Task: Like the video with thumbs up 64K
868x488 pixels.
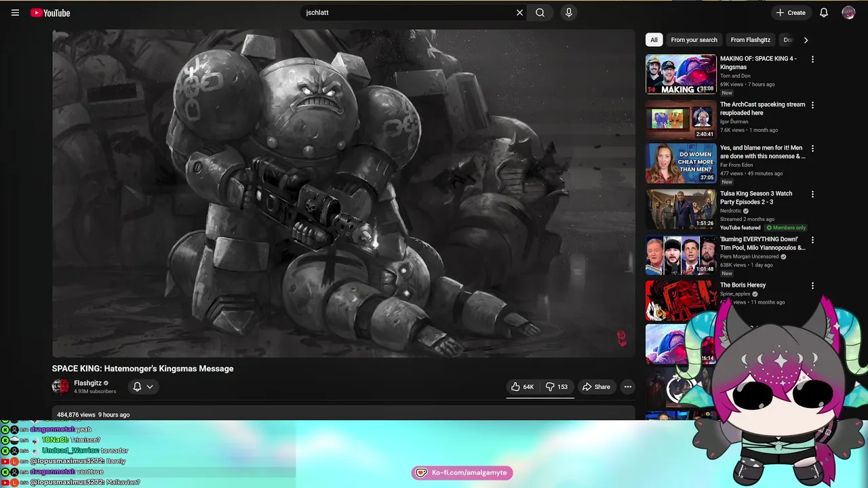Action: 522,387
